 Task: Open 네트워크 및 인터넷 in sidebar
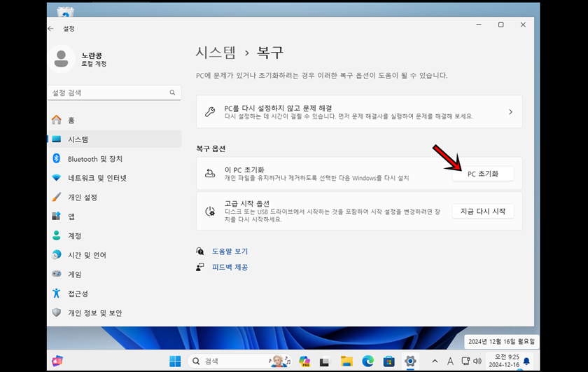[114, 178]
